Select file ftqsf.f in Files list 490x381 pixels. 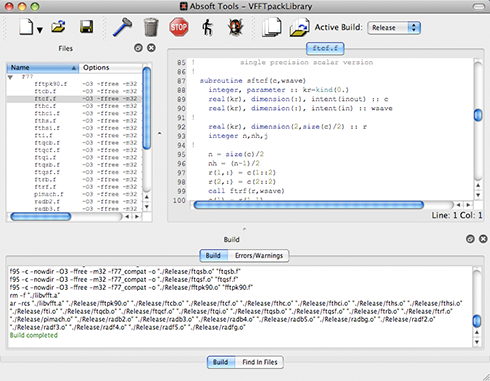[x=47, y=172]
